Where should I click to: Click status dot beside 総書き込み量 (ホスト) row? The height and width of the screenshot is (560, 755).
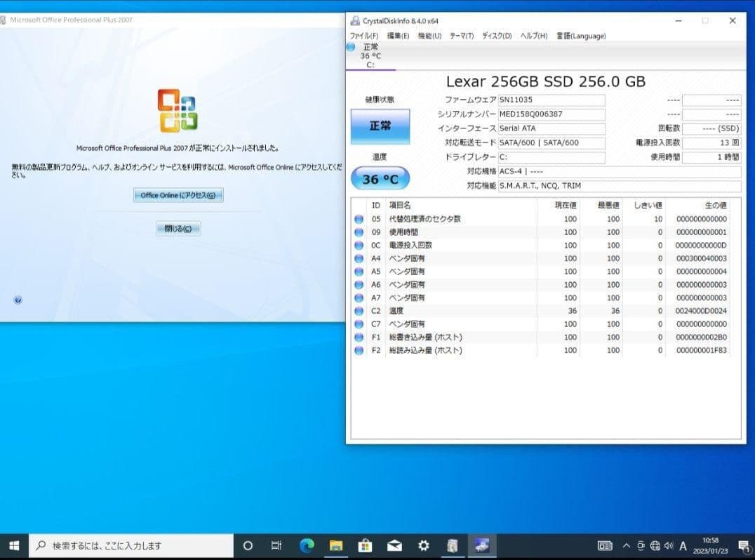(x=359, y=337)
